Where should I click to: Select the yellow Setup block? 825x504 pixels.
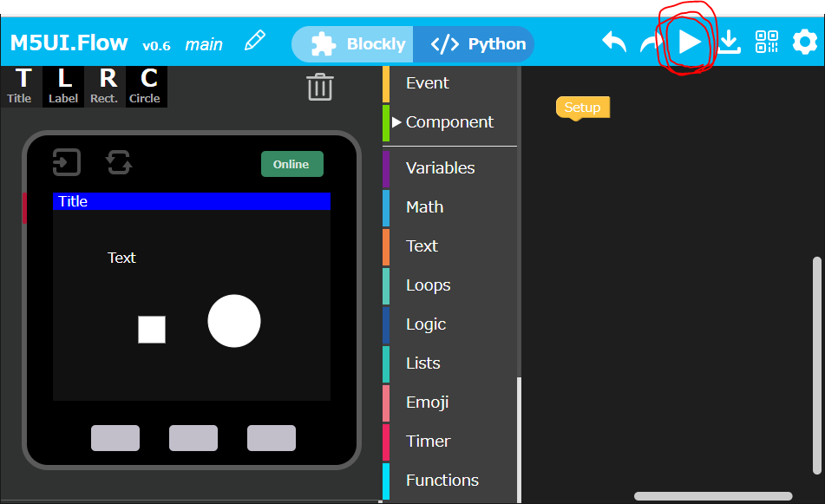582,108
